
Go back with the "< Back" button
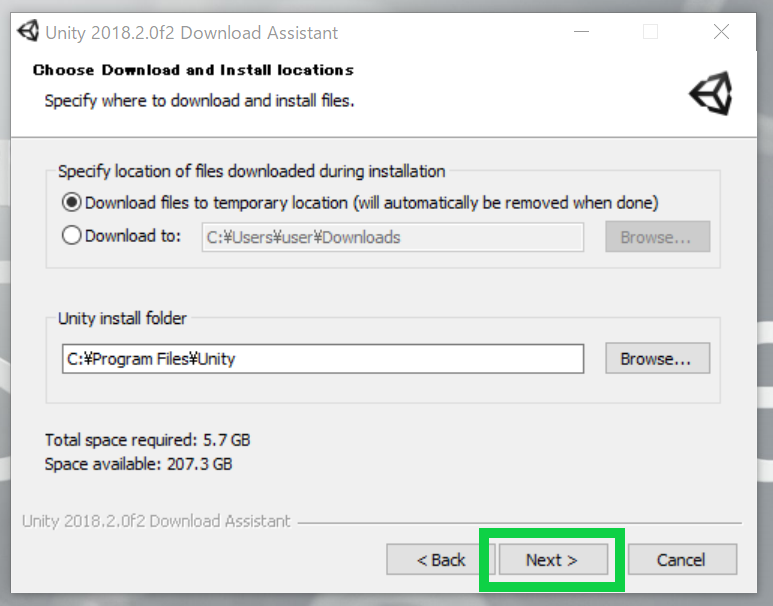[x=441, y=560]
